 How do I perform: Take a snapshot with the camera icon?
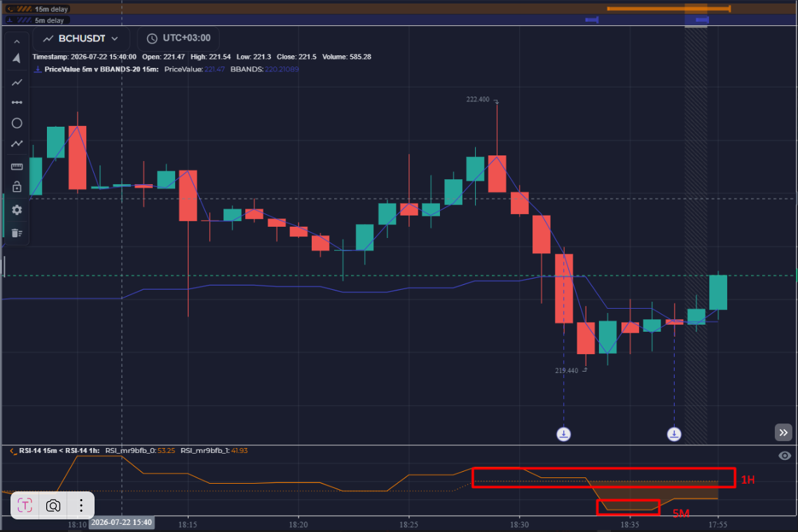53,505
